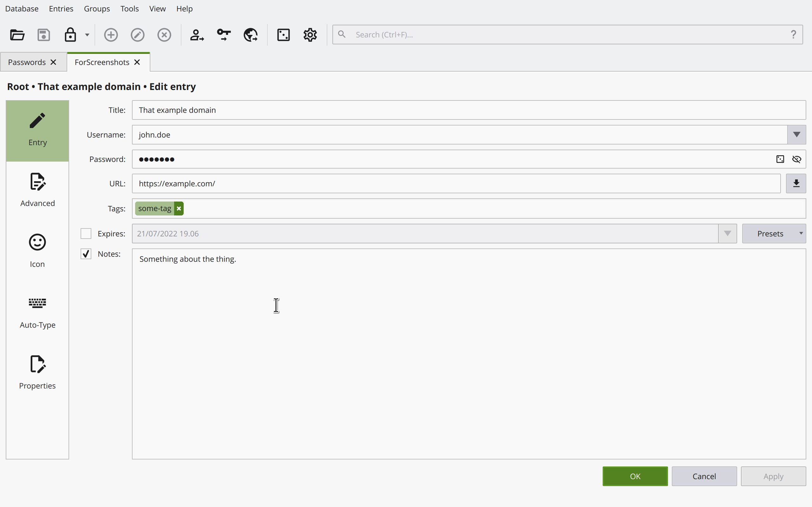This screenshot has height=507, width=812.
Task: Enable the Expires checkbox
Action: pyautogui.click(x=86, y=233)
